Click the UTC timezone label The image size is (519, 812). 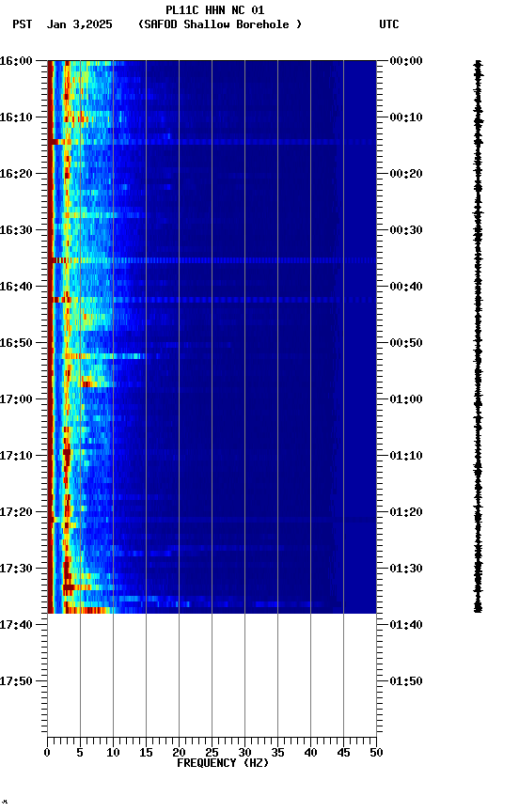pyautogui.click(x=389, y=24)
